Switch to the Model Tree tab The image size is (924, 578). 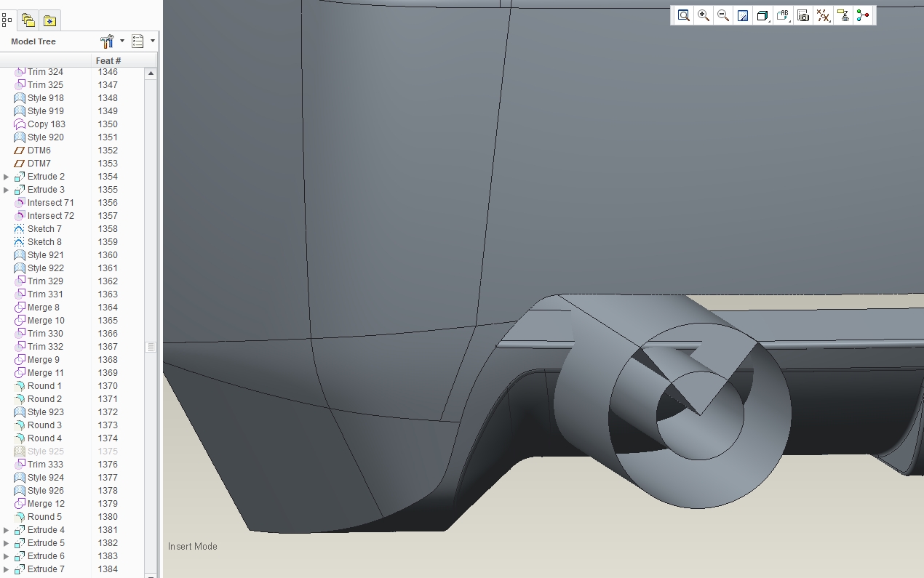click(x=7, y=20)
